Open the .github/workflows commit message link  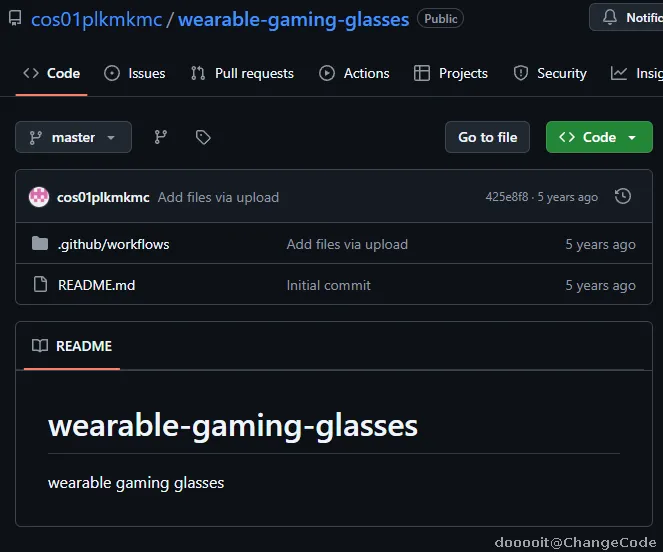pyautogui.click(x=347, y=244)
